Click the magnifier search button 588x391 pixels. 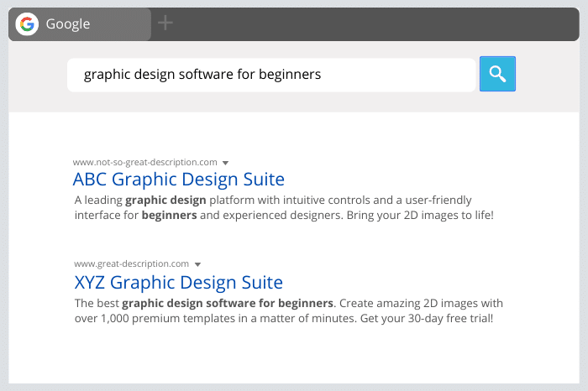[497, 74]
